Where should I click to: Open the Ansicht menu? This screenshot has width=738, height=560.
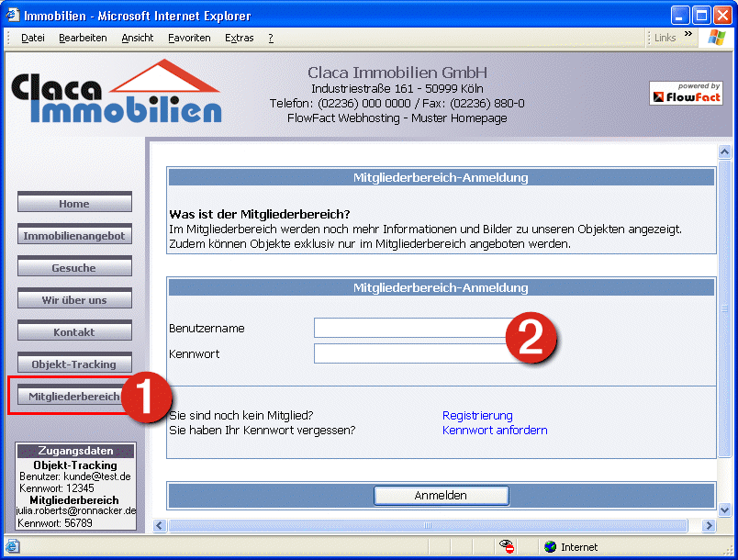pos(138,38)
